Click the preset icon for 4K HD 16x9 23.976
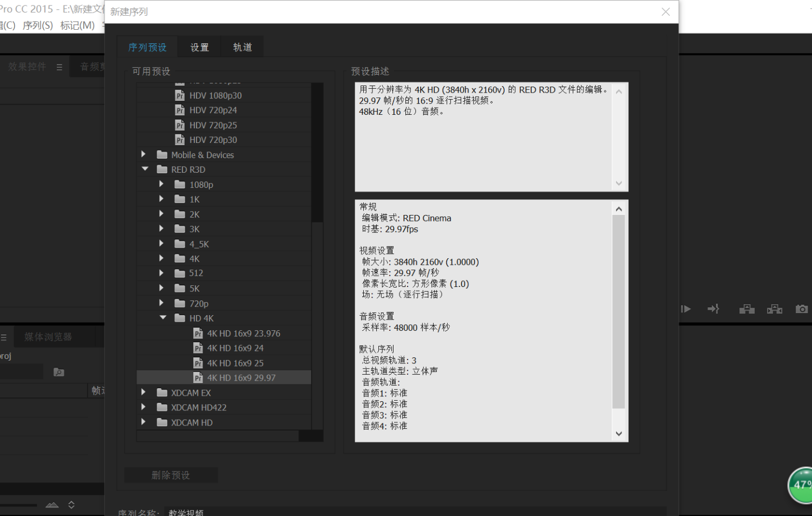Viewport: 812px width, 516px height. click(x=198, y=333)
